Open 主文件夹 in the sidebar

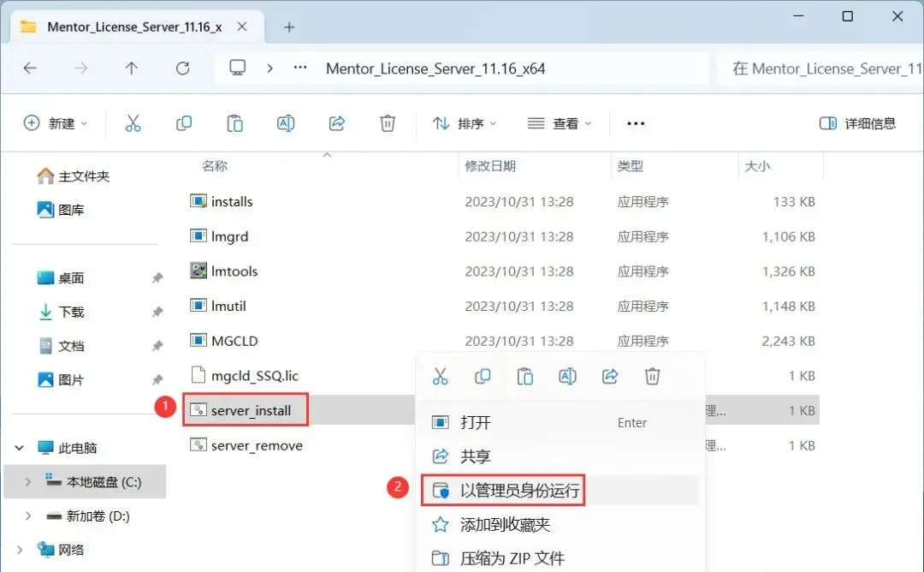[x=73, y=176]
